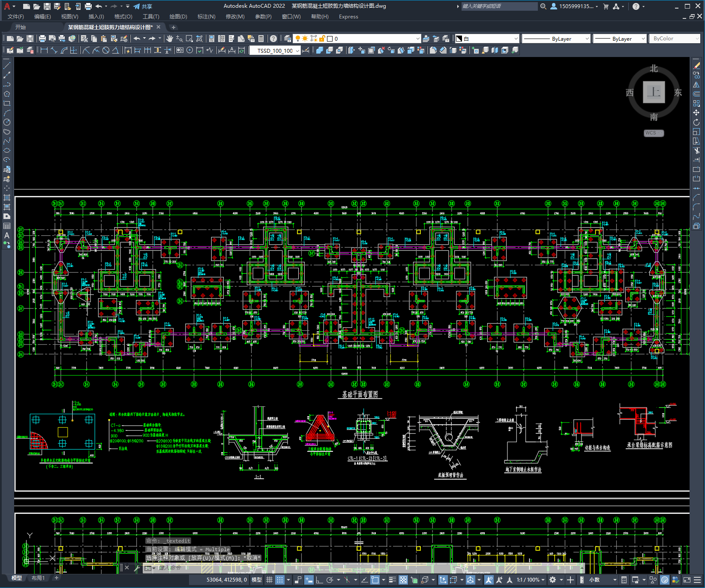The height and width of the screenshot is (588, 705).
Task: Open the Express menu
Action: point(348,17)
